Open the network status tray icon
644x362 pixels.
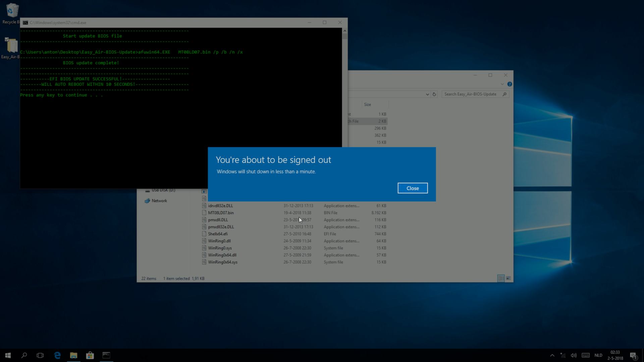[x=563, y=355]
